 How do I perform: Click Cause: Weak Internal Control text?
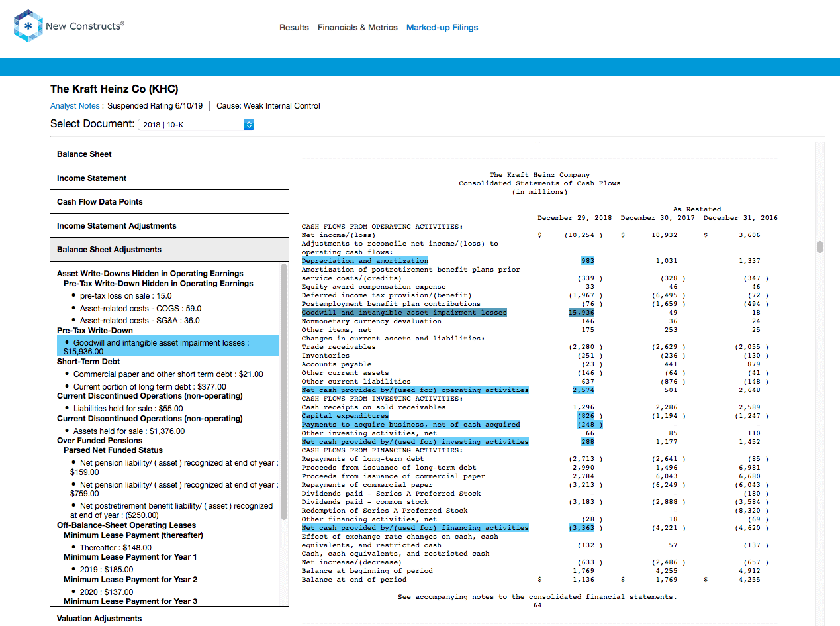pyautogui.click(x=268, y=106)
